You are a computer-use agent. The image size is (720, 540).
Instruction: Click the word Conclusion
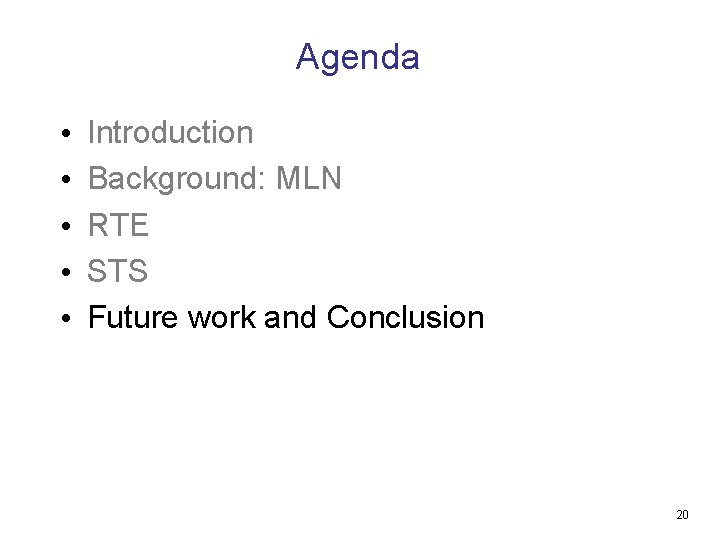pos(405,318)
